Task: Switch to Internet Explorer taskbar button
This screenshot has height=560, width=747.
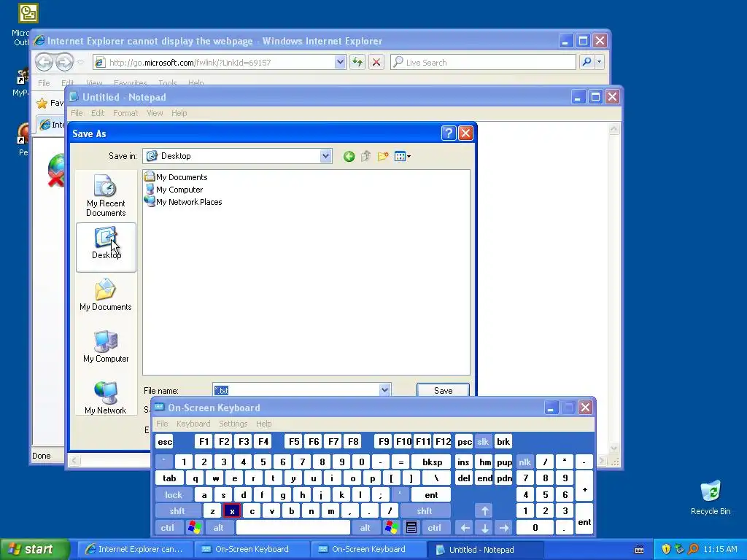Action: coord(135,549)
